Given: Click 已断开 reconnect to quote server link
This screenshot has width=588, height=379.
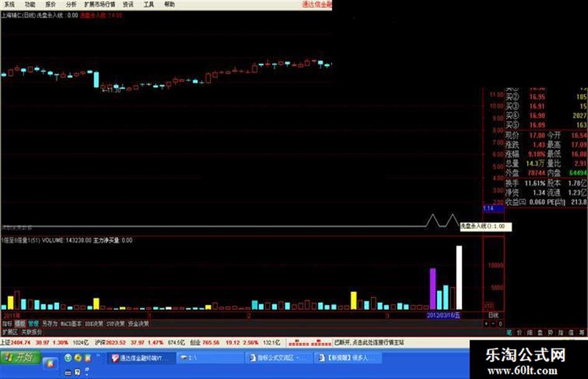Looking at the screenshot, I should [369, 343].
